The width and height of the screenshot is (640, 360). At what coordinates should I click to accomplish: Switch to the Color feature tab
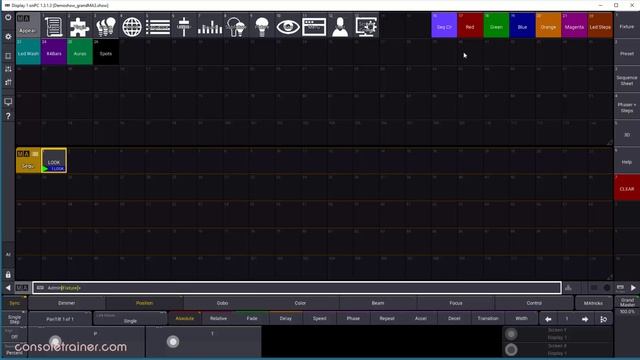300,303
